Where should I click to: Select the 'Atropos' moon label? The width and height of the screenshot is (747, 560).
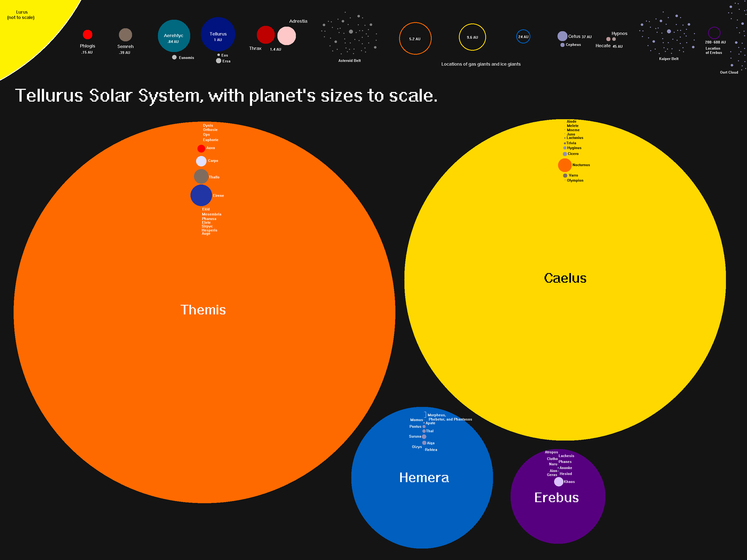click(x=551, y=452)
